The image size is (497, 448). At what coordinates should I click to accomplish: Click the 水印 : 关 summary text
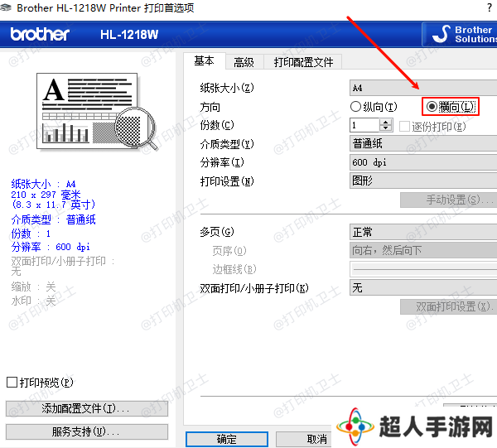coord(34,301)
